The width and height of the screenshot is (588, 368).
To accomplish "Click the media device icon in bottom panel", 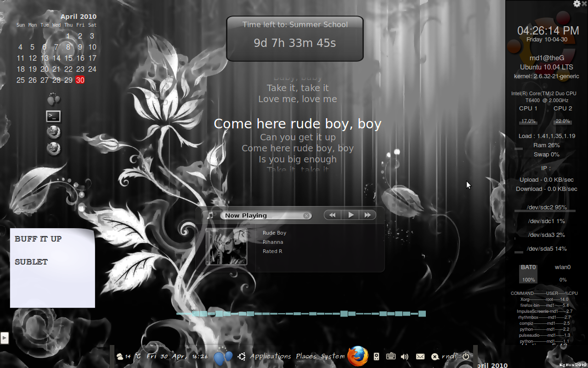I will 376,356.
